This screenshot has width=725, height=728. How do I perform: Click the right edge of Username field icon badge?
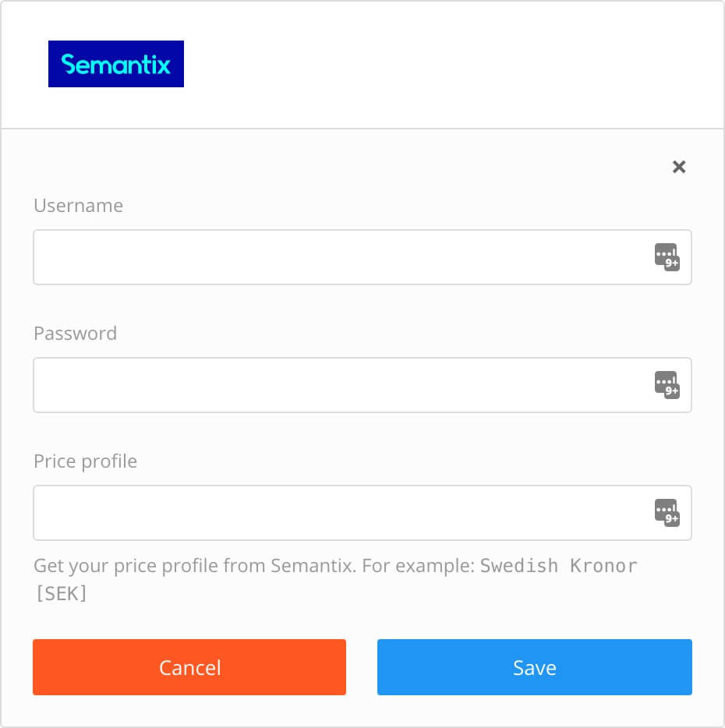click(676, 257)
